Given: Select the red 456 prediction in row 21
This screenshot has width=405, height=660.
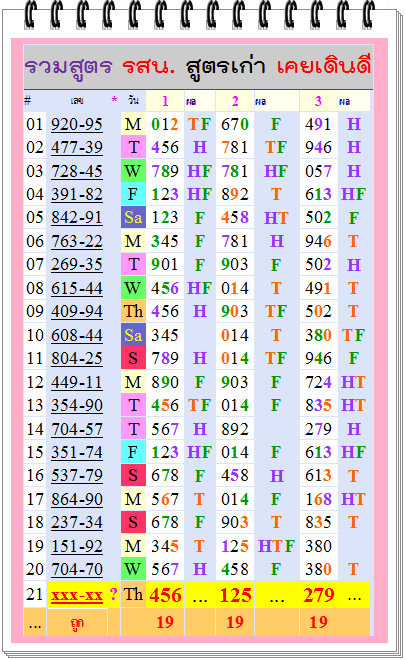Looking at the screenshot, I should [165, 595].
